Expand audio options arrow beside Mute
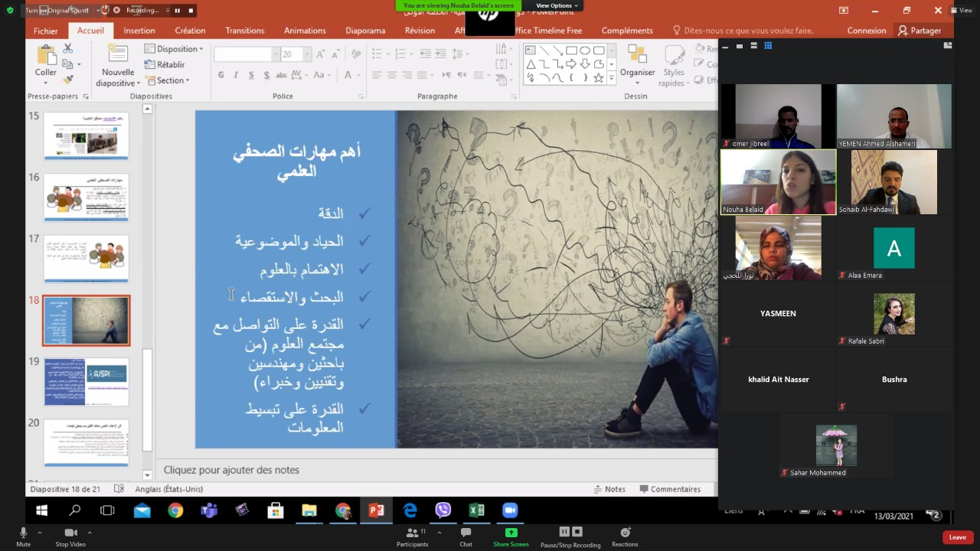The image size is (980, 551). [39, 532]
